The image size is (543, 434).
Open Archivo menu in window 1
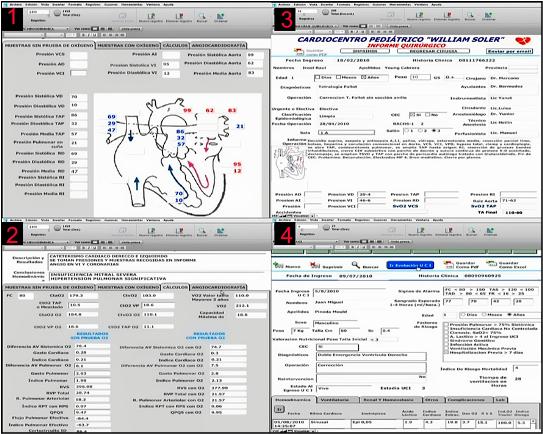(15, 5)
